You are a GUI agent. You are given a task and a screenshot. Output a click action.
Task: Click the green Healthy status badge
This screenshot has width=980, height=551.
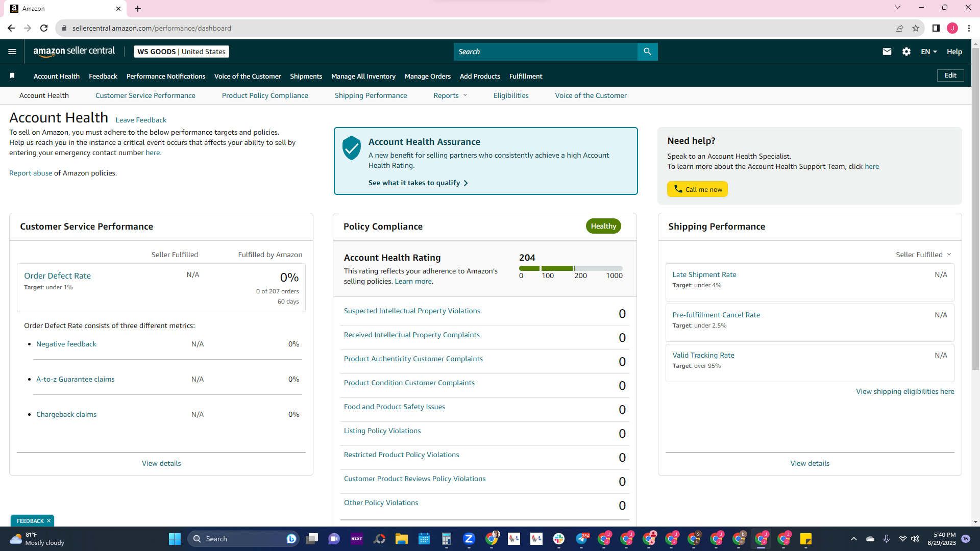(603, 226)
